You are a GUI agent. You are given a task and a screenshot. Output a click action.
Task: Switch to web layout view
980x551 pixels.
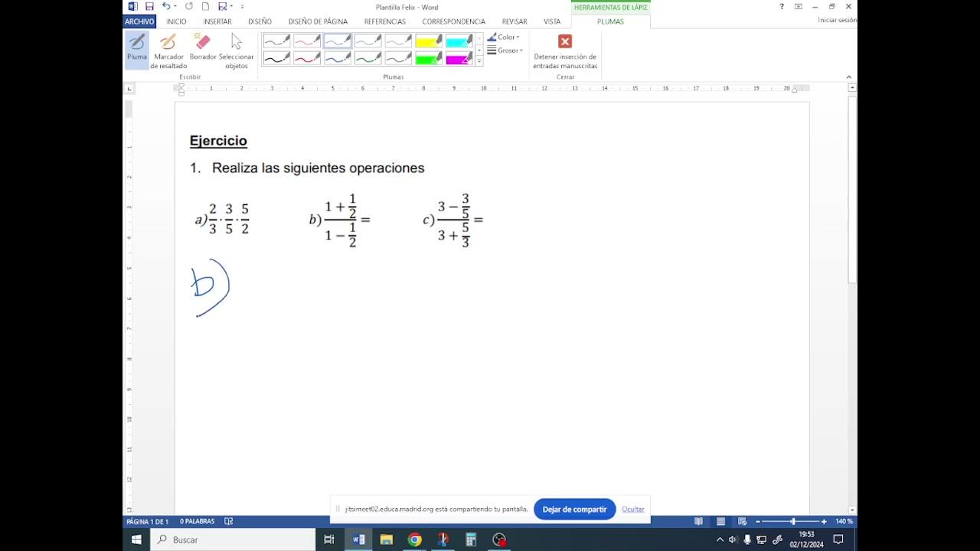coord(742,521)
